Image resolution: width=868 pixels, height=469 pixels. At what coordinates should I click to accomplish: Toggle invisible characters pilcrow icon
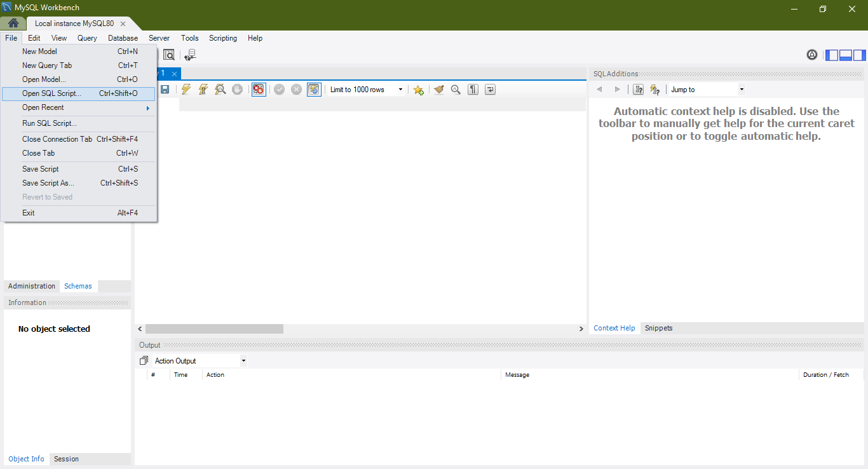[473, 90]
